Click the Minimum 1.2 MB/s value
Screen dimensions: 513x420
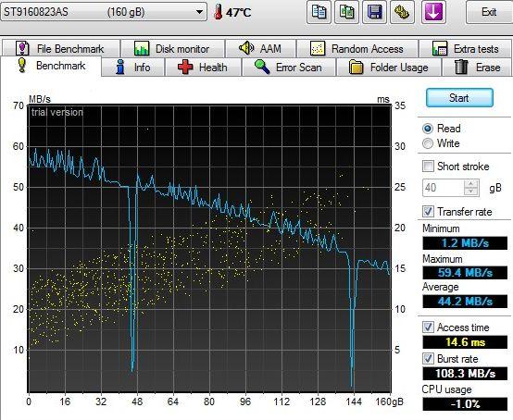click(465, 243)
